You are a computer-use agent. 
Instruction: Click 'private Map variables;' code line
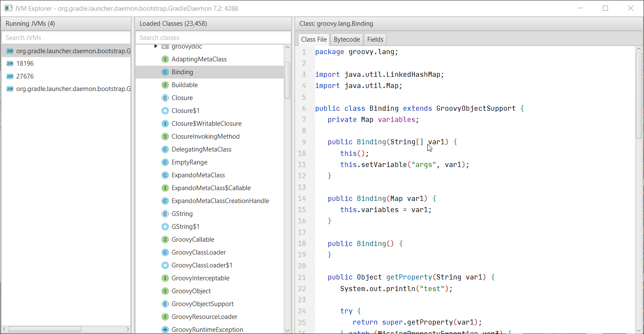tap(373, 120)
